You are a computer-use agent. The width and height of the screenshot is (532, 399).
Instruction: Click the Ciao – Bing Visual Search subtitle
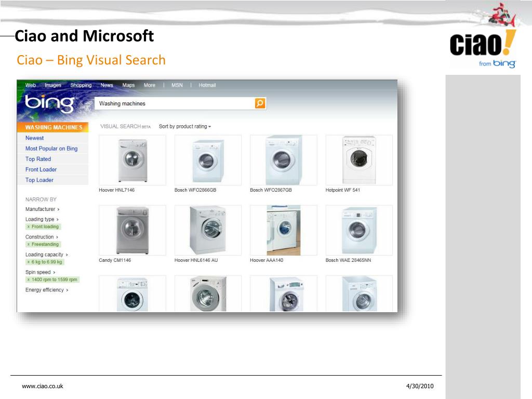(91, 60)
